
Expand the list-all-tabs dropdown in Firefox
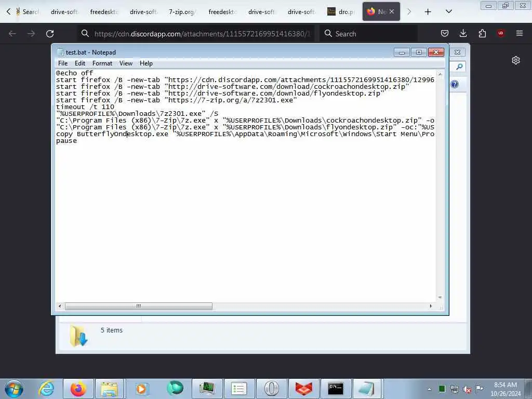tap(448, 12)
